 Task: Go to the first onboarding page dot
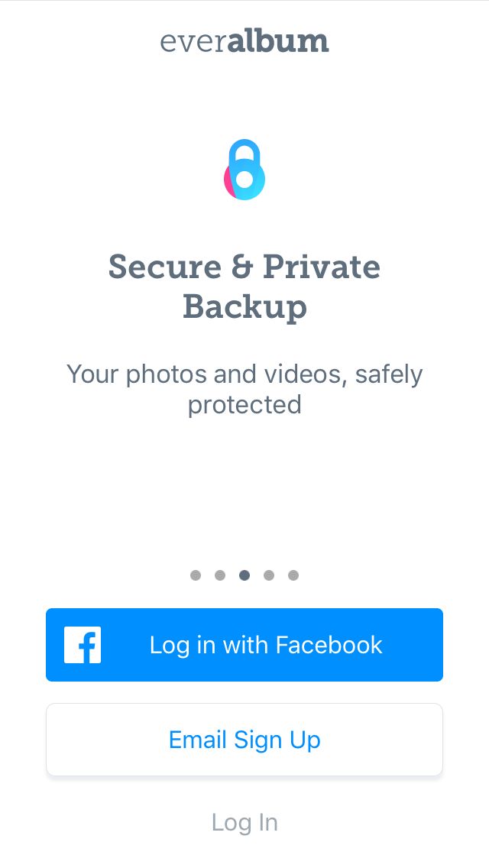pos(196,575)
